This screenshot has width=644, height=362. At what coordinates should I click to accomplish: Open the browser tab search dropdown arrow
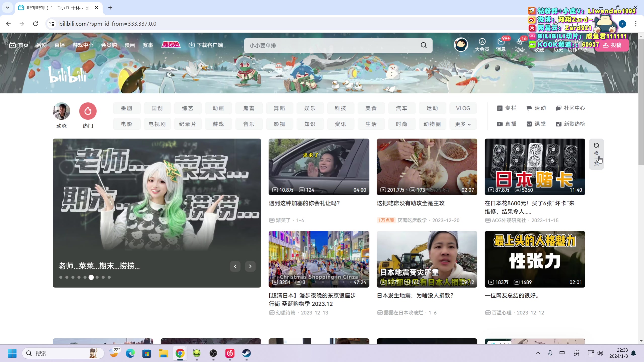click(8, 8)
